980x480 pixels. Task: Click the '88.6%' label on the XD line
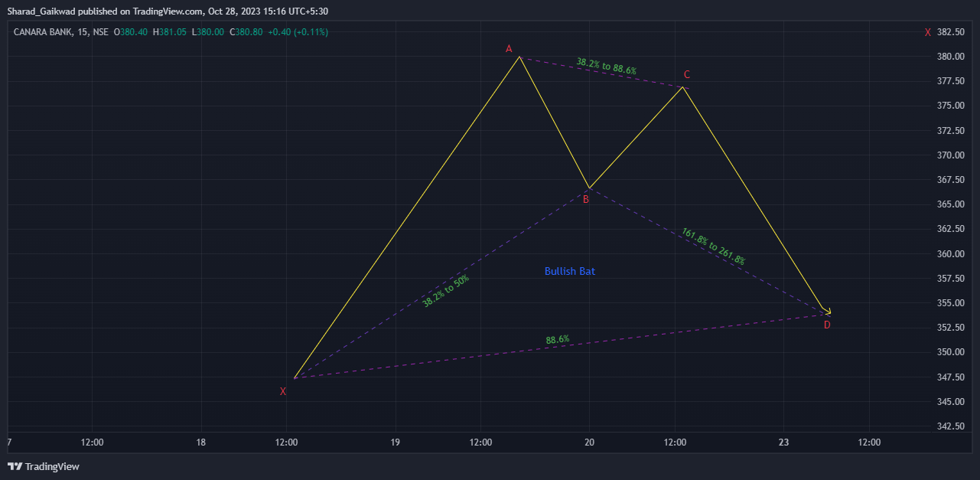click(558, 339)
